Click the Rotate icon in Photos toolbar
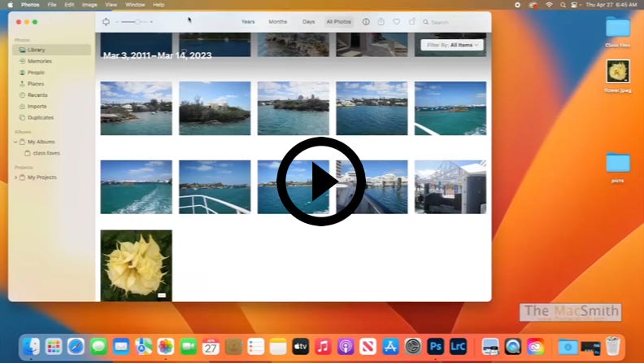The height and width of the screenshot is (363, 644). point(411,21)
